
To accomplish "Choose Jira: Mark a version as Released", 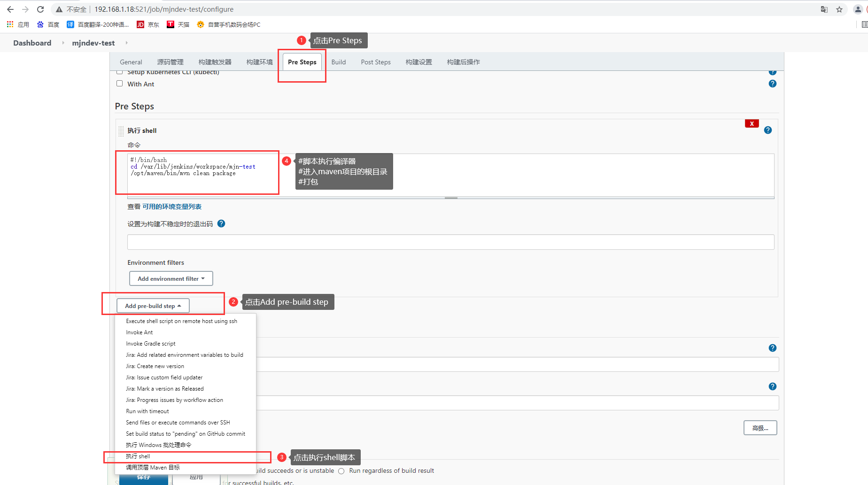I will 186,389.
